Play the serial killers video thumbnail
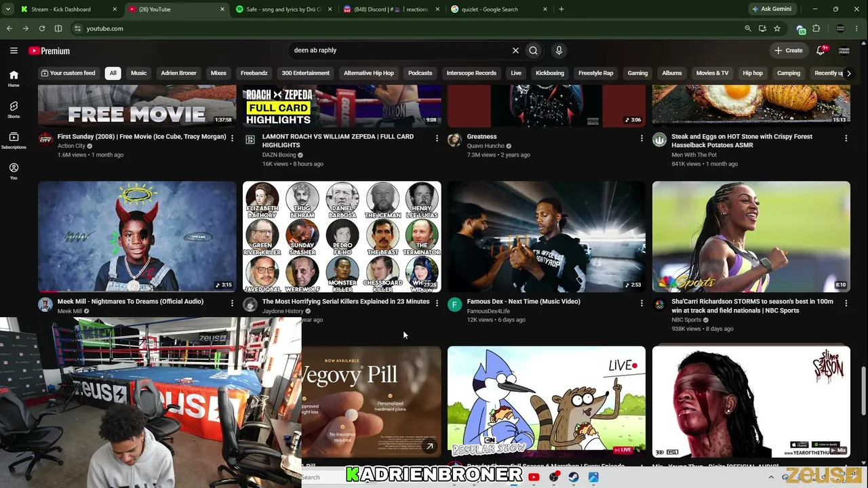868x488 pixels. pos(342,237)
